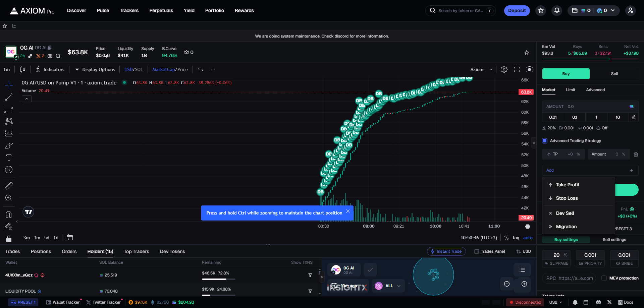Activate the chart zoom-in tool
Image resolution: width=644 pixels, height=308 pixels.
click(x=9, y=198)
